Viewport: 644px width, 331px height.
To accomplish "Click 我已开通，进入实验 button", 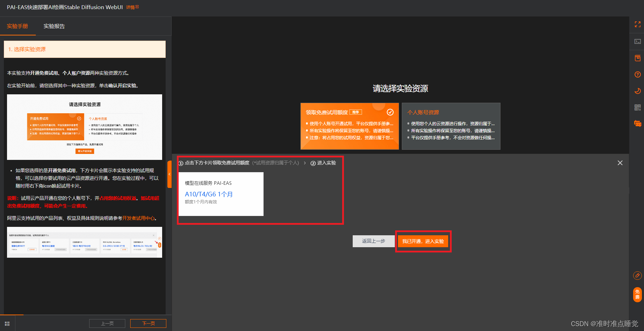I will point(423,241).
